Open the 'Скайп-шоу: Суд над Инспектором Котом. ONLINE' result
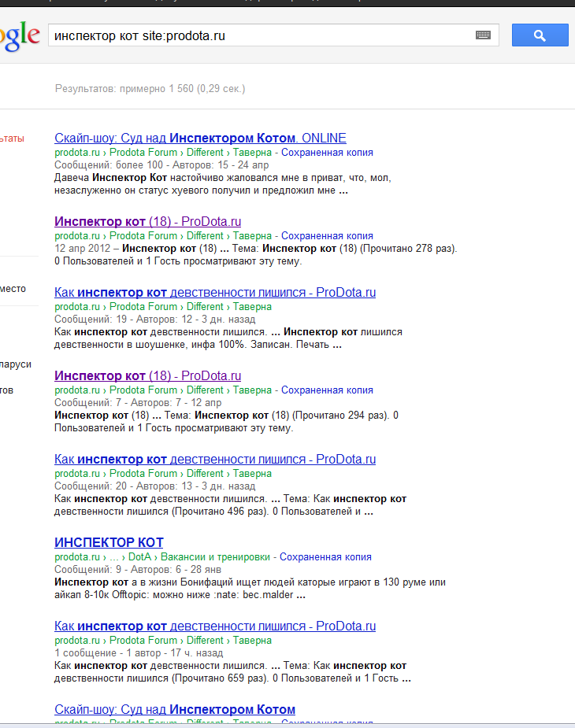Image resolution: width=575 pixels, height=728 pixels. [x=200, y=139]
